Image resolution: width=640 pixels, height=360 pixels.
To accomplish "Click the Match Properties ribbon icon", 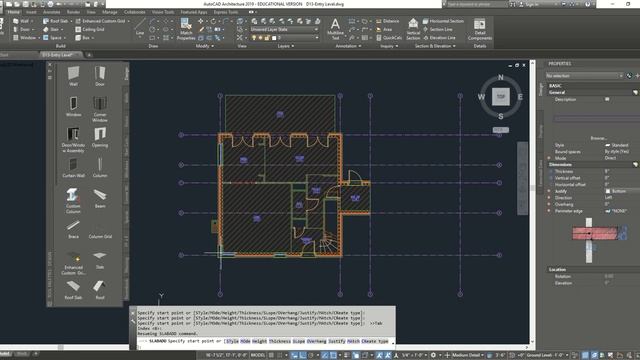I will [186, 29].
